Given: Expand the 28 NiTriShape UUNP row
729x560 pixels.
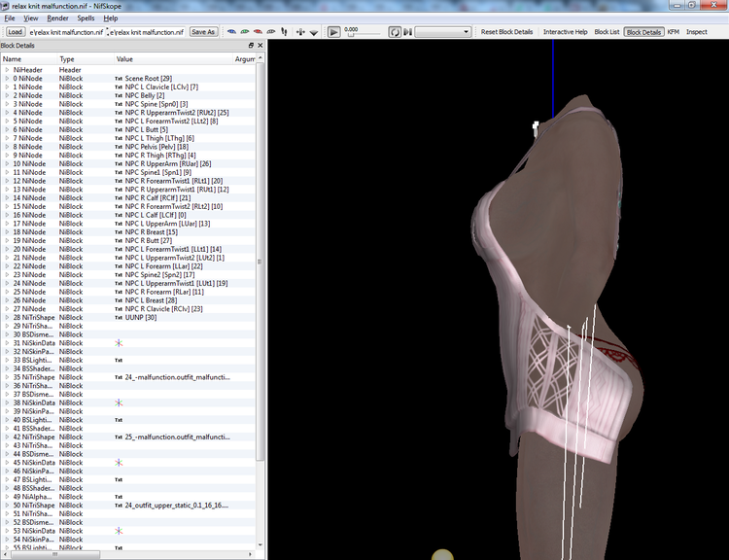Looking at the screenshot, I should click(7, 317).
